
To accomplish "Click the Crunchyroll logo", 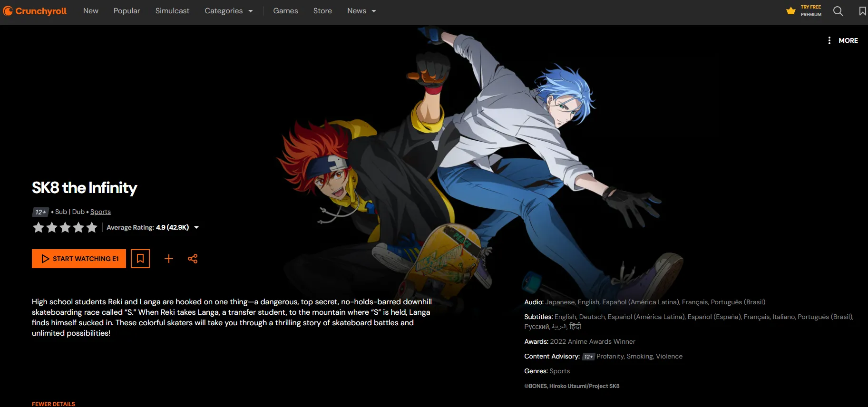I will (x=35, y=11).
